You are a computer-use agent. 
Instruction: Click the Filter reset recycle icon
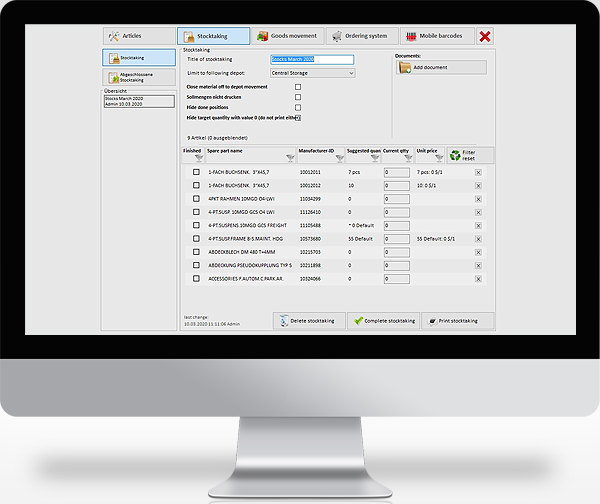[456, 155]
